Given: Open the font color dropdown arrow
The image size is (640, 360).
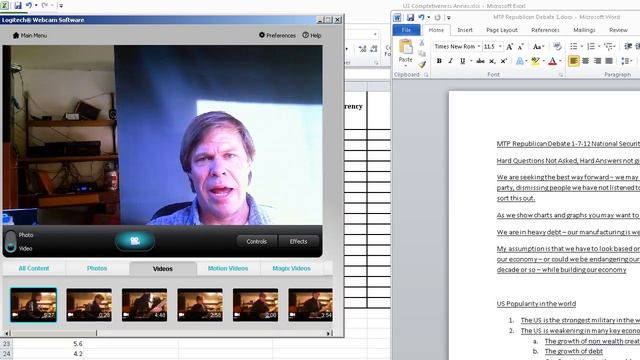Looking at the screenshot, I should (x=560, y=61).
